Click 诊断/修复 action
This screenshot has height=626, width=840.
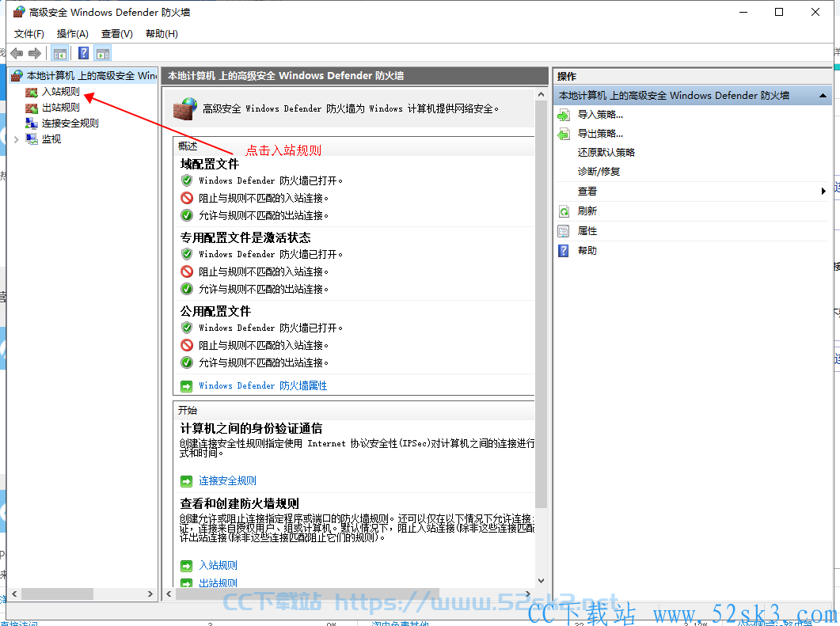(x=599, y=172)
